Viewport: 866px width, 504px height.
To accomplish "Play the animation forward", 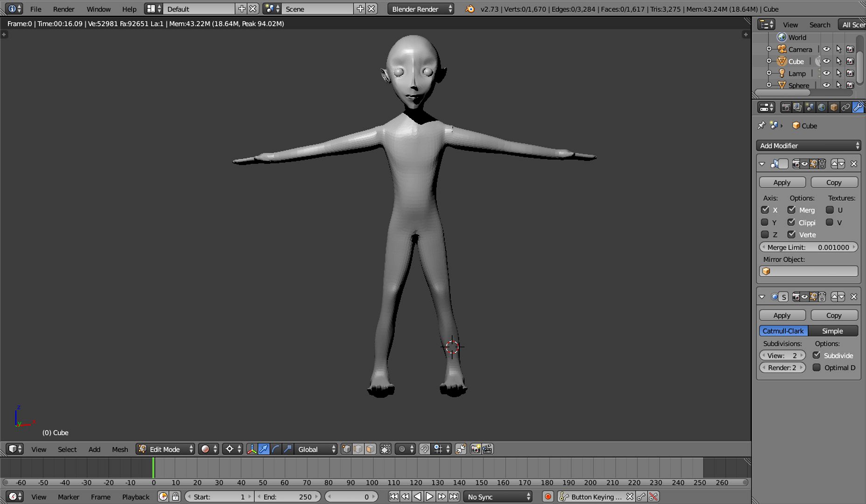I will coord(429,497).
